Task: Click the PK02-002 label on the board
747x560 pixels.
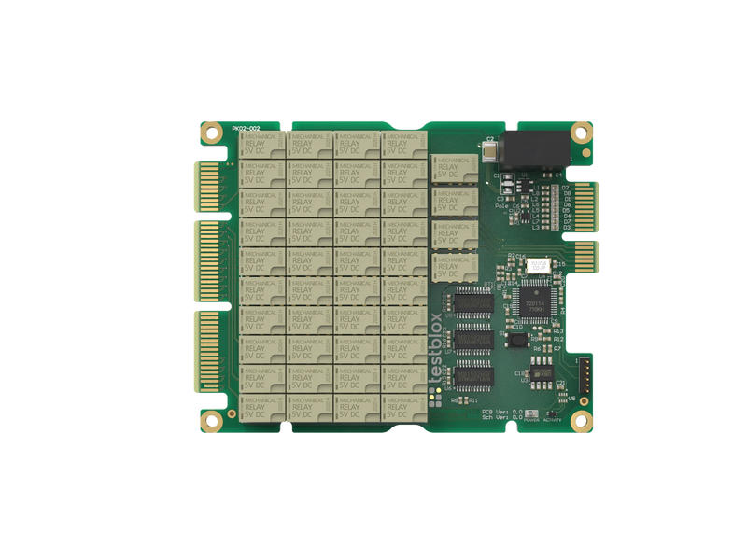Action: [246, 129]
